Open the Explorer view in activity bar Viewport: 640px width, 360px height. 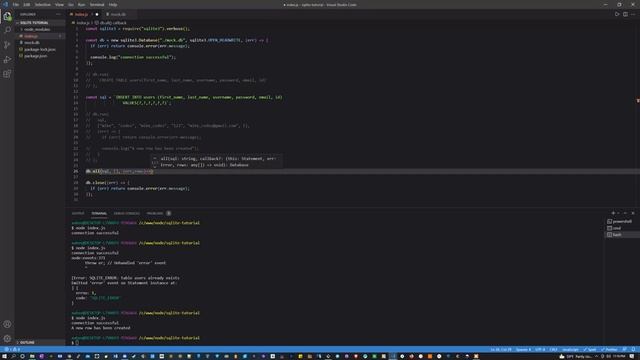point(7,16)
